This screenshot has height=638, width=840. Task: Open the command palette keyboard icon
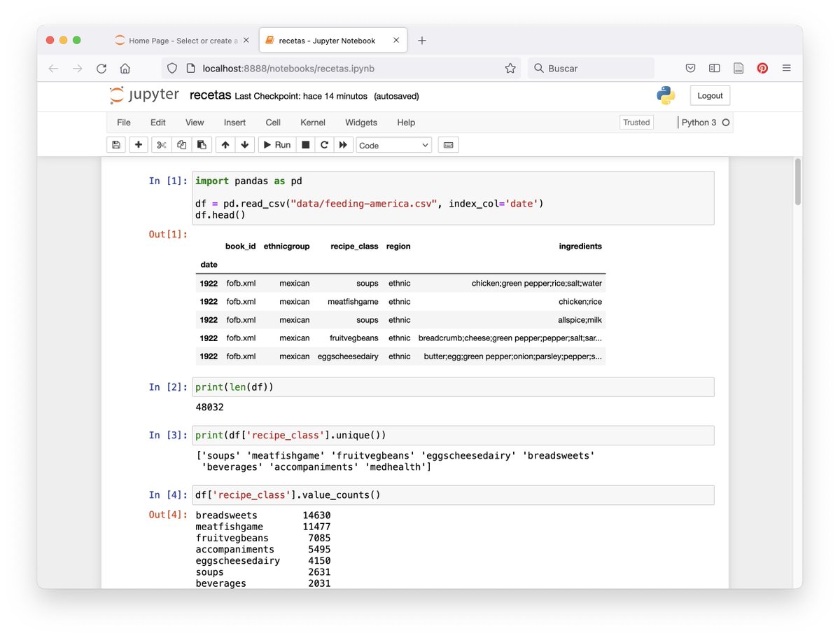click(449, 145)
